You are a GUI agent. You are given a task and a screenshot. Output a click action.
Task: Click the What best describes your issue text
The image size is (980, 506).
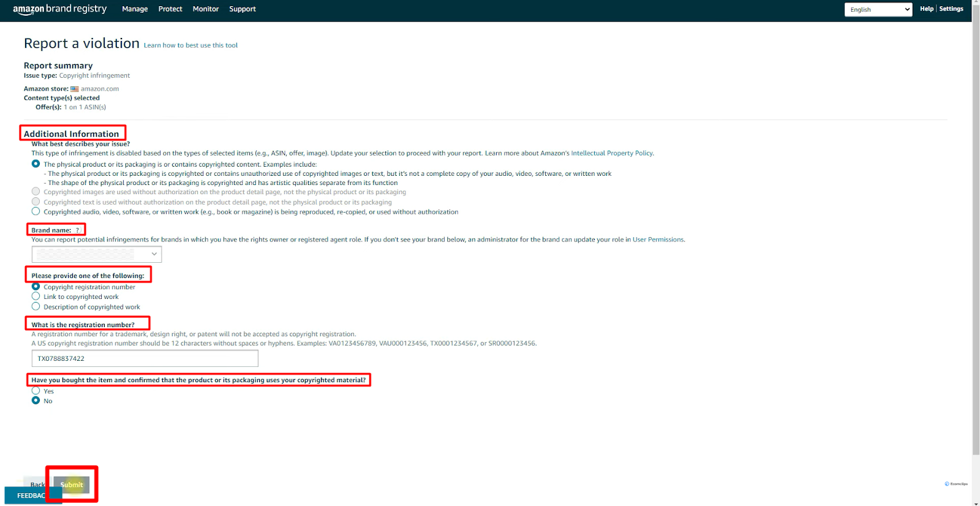81,144
